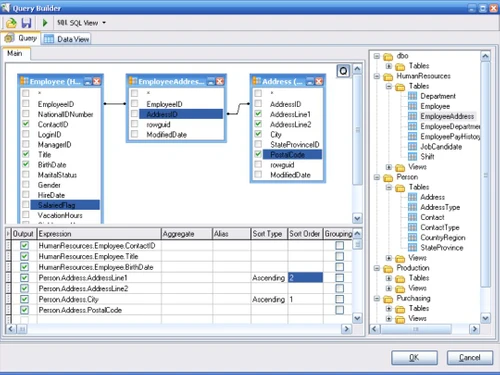Open the SQL View dropdown arrow

[104, 23]
